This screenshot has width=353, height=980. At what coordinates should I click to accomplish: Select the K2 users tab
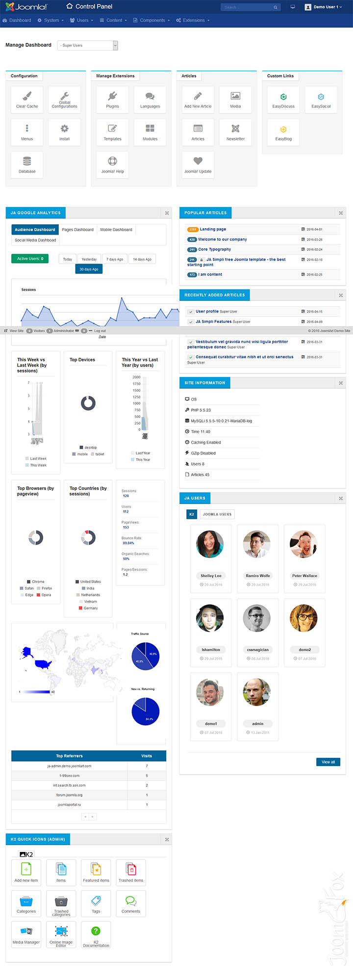pyautogui.click(x=192, y=514)
